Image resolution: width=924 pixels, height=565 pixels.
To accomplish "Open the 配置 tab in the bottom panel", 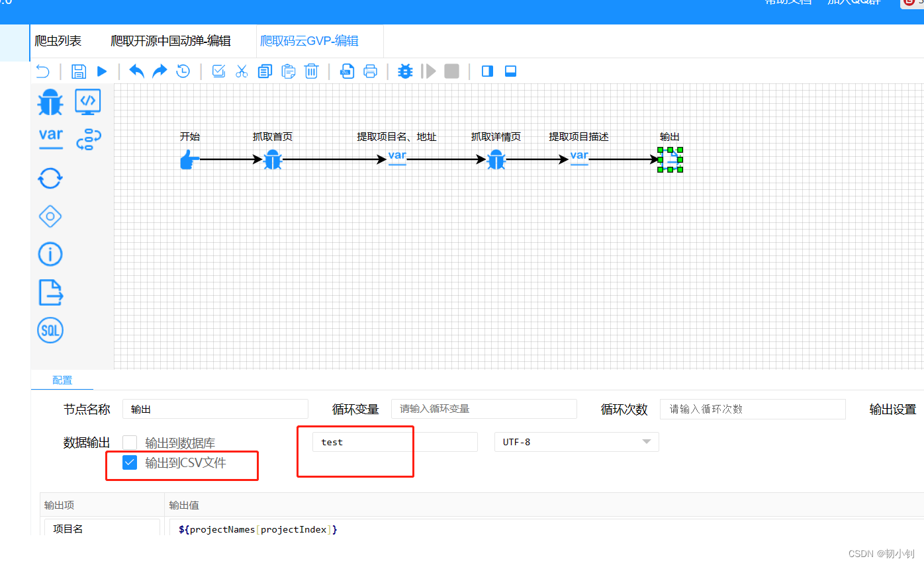I will coord(62,380).
